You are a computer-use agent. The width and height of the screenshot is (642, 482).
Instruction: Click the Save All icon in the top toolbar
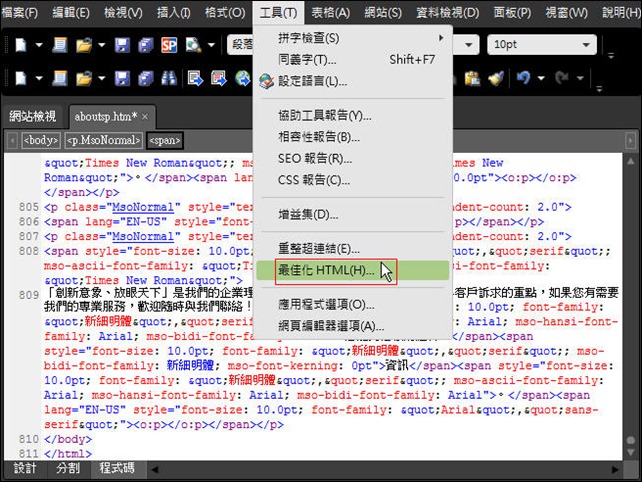click(145, 45)
